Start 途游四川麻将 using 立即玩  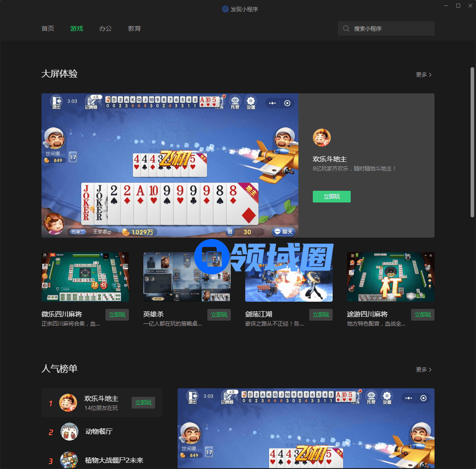click(423, 315)
